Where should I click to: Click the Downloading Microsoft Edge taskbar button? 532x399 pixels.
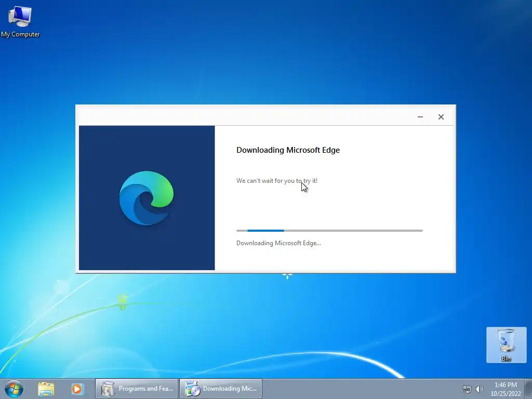[221, 389]
